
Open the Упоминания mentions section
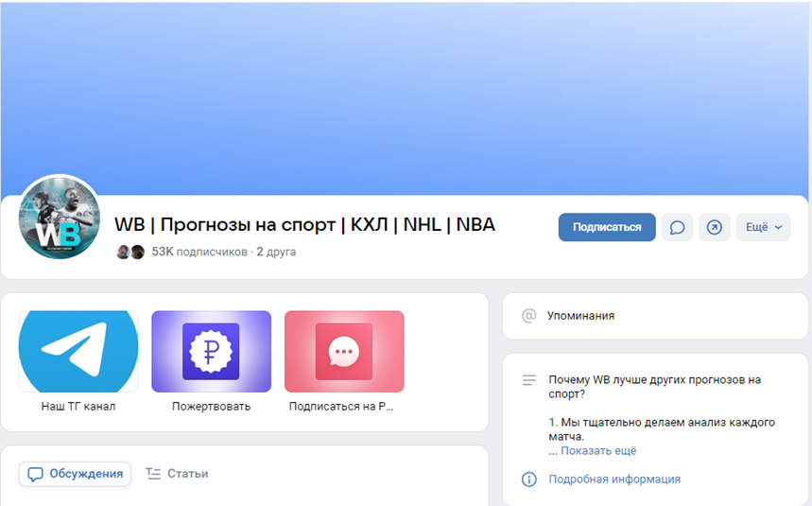click(x=655, y=316)
